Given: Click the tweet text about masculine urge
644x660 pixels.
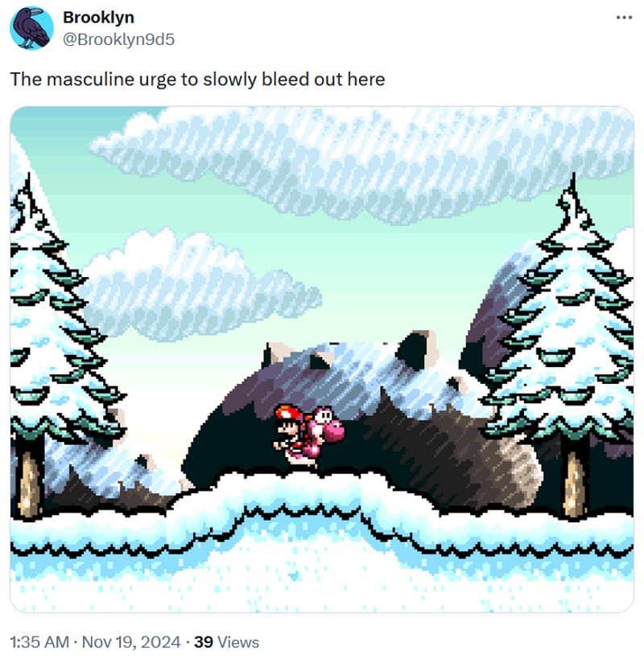Looking at the screenshot, I should coord(197,79).
